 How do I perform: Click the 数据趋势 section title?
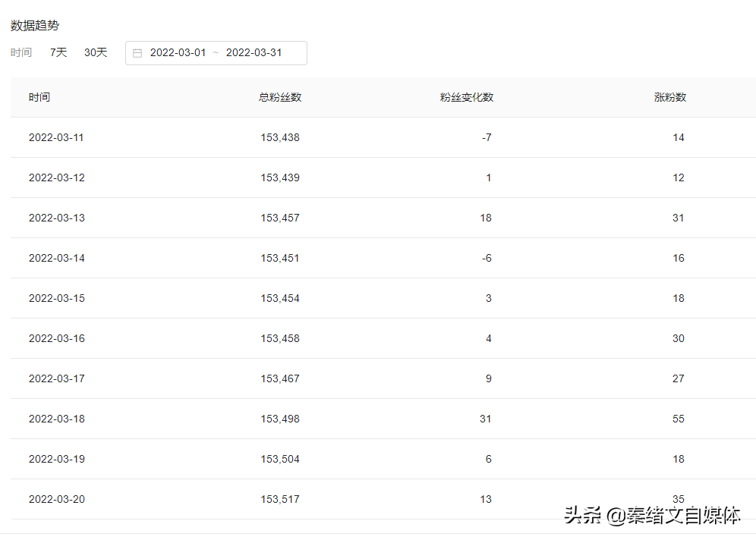click(x=33, y=25)
